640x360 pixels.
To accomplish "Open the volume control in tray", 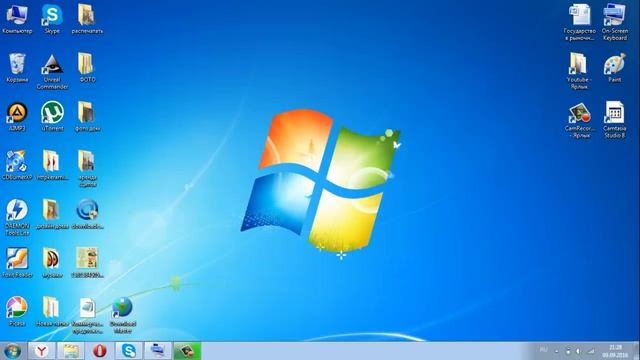I will pos(578,351).
